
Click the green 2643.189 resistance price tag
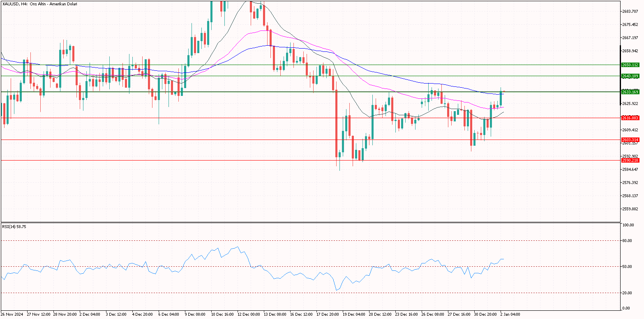630,76
